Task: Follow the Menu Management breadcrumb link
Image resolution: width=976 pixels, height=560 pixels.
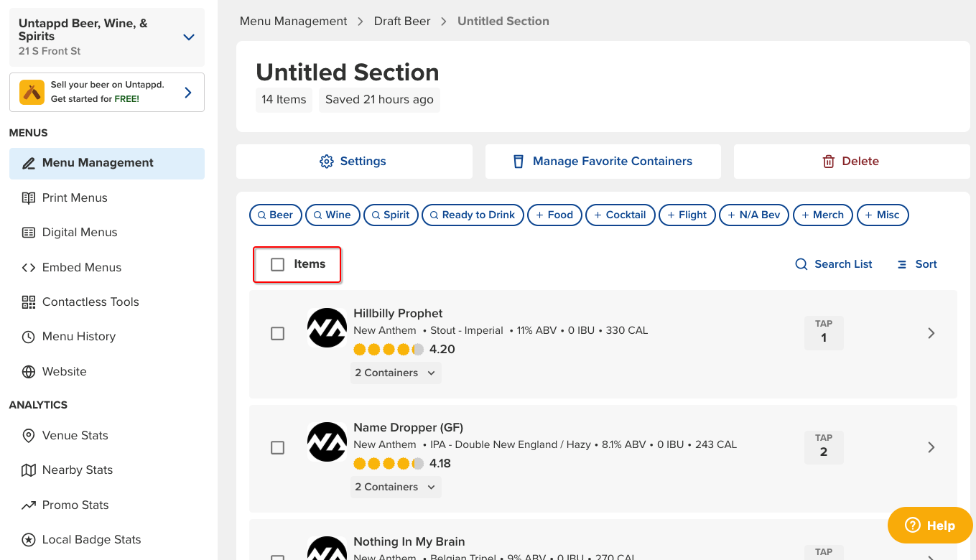Action: coord(293,22)
